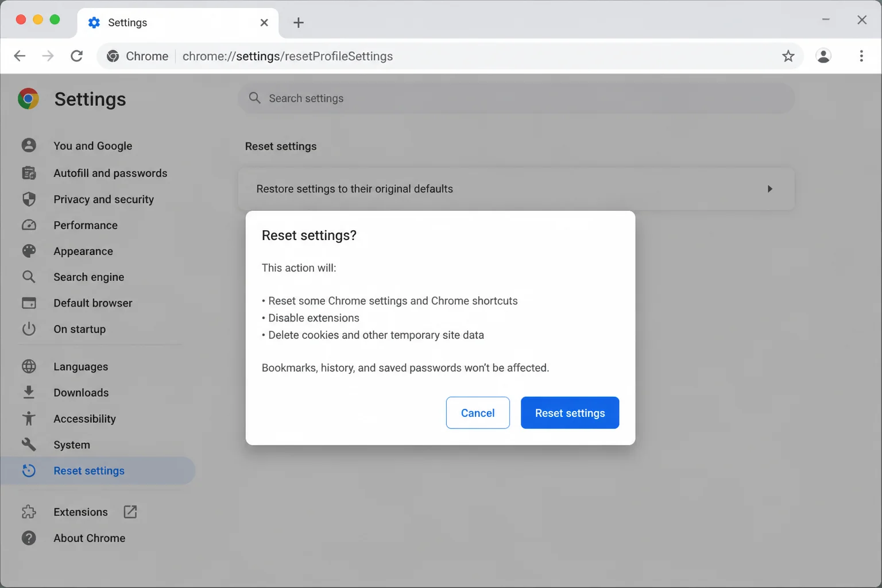Cancel the reset settings dialog

coord(478,413)
